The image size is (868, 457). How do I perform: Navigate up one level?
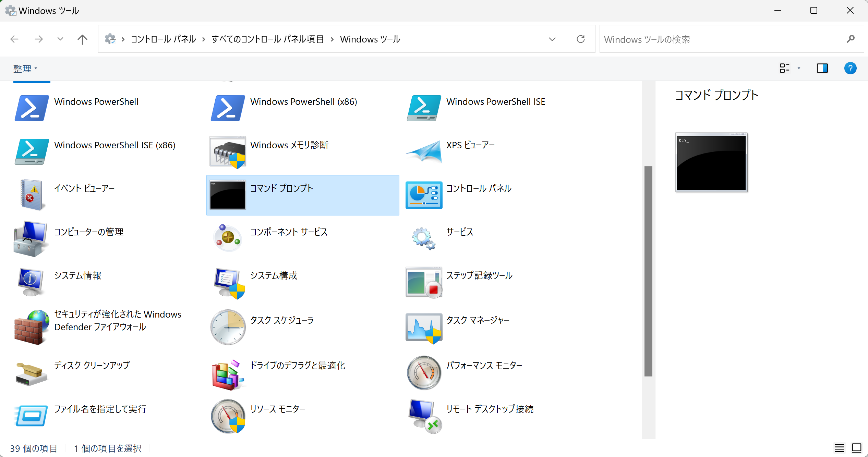click(x=82, y=39)
